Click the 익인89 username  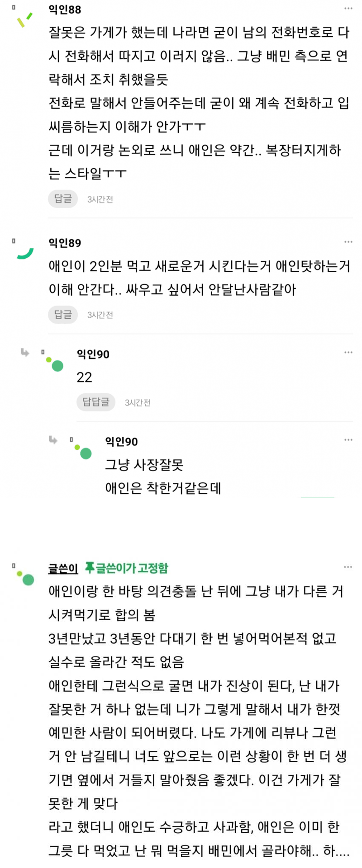click(65, 243)
